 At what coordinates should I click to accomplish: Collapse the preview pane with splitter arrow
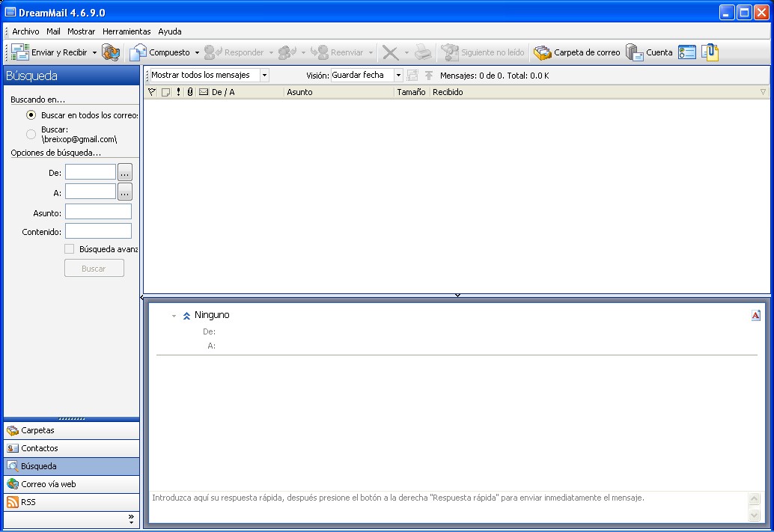pyautogui.click(x=457, y=295)
